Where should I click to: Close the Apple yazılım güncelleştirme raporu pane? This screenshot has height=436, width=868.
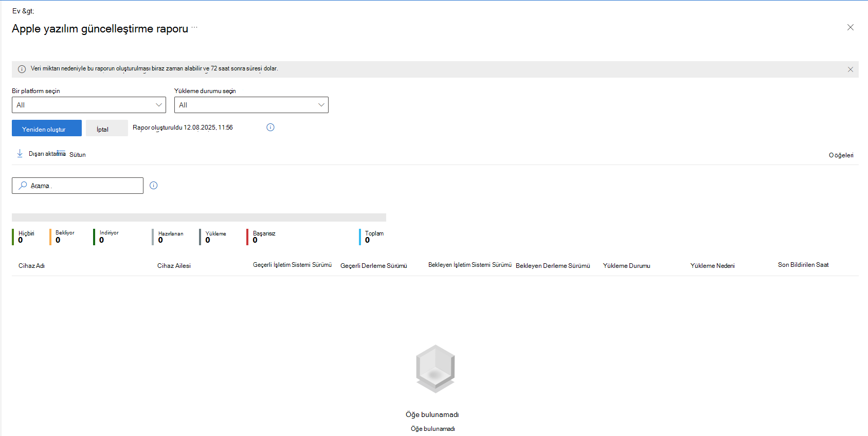851,27
